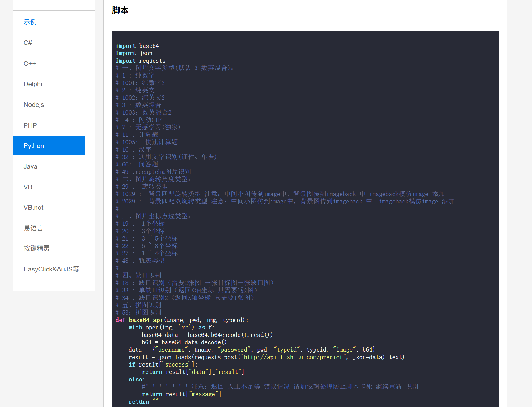The width and height of the screenshot is (532, 407).
Task: Click the 'import json' code line
Action: point(134,53)
